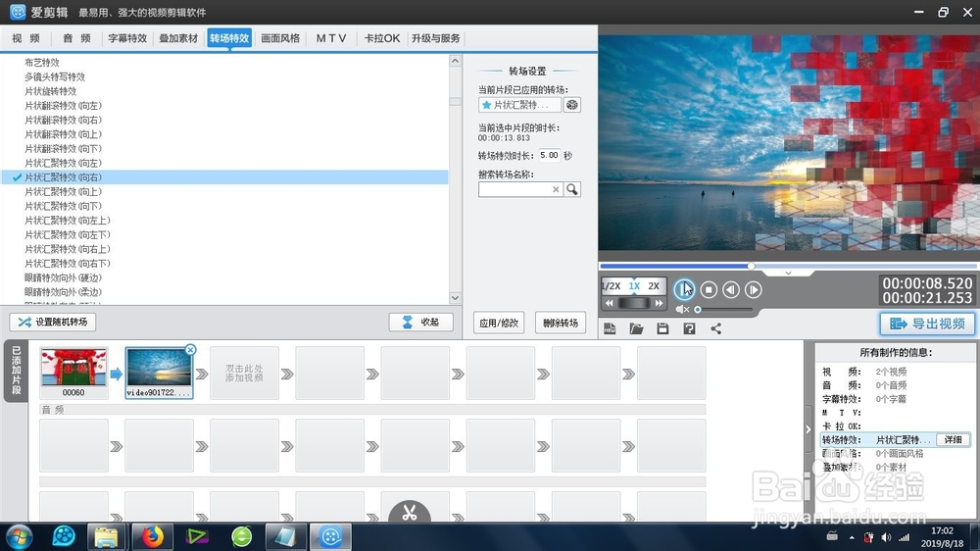This screenshot has height=551, width=980.
Task: Click the 双击此处添加视频 placeholder slot
Action: [244, 374]
